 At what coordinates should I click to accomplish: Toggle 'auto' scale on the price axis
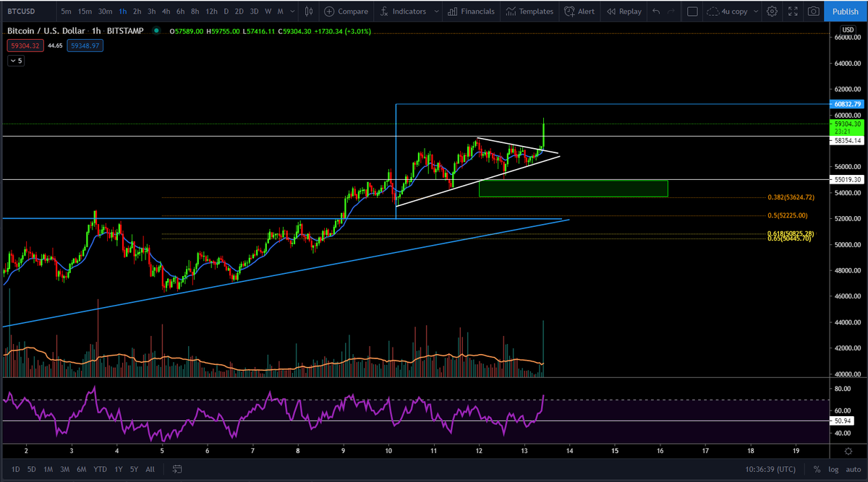coord(852,469)
